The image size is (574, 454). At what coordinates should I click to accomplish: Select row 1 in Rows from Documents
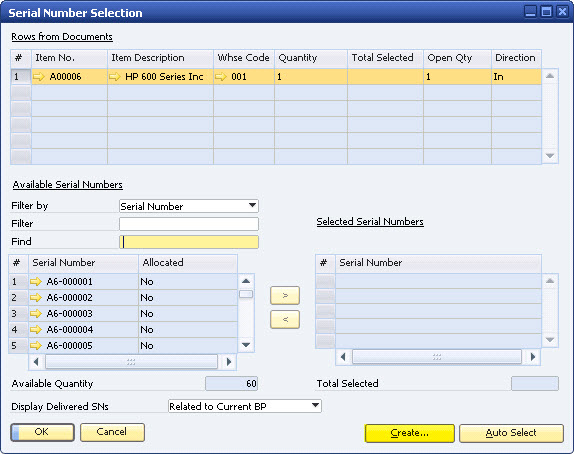tap(20, 77)
